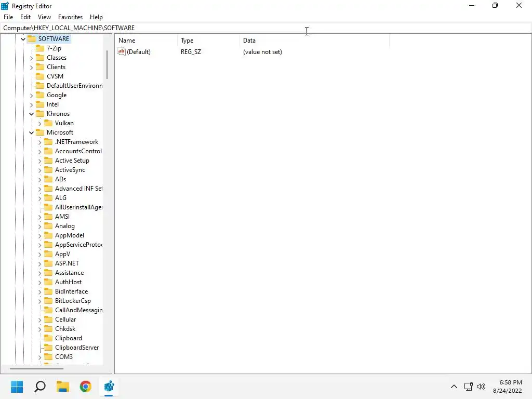Click the Type column header
Viewport: 532px width, 399px height.
[x=208, y=41]
